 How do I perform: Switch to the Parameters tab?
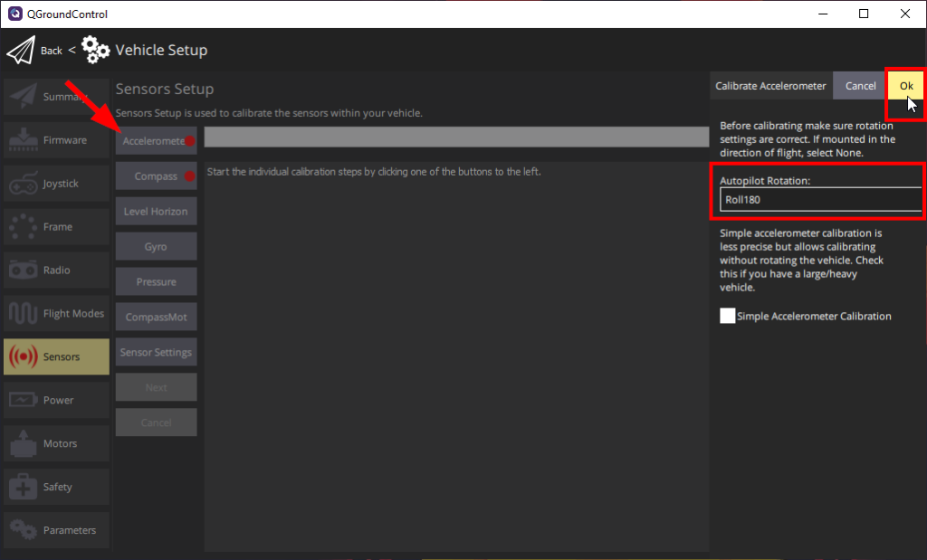[56, 530]
